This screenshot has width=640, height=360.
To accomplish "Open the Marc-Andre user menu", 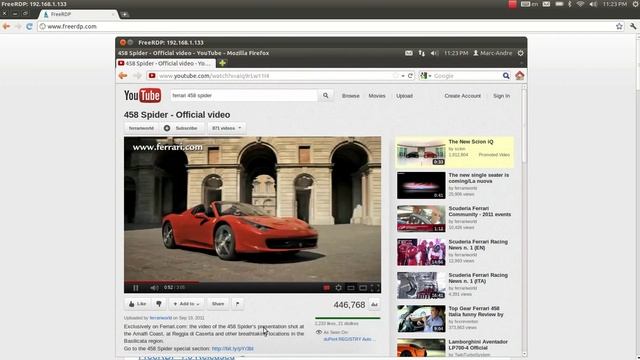I will point(493,53).
